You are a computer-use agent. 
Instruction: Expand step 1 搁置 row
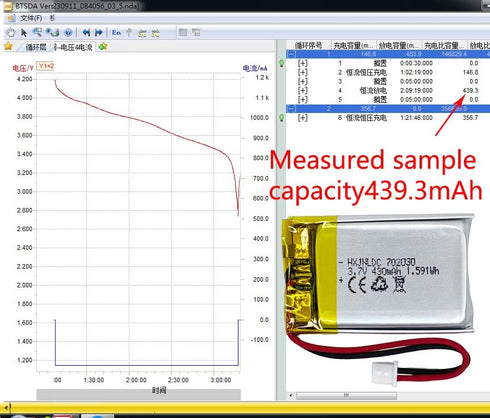[303, 63]
